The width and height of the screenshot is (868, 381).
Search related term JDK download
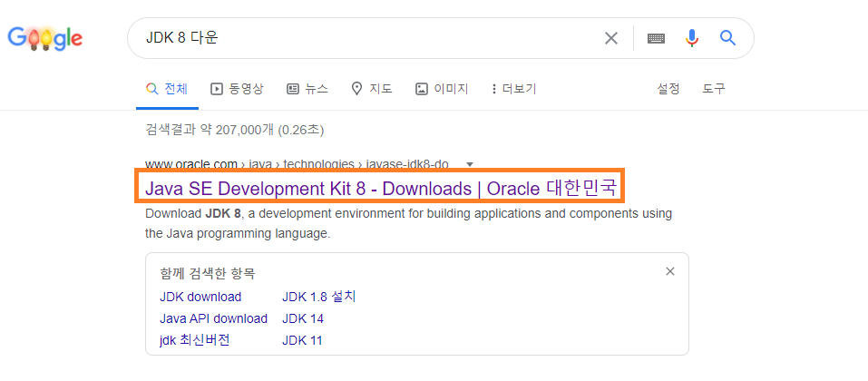200,297
